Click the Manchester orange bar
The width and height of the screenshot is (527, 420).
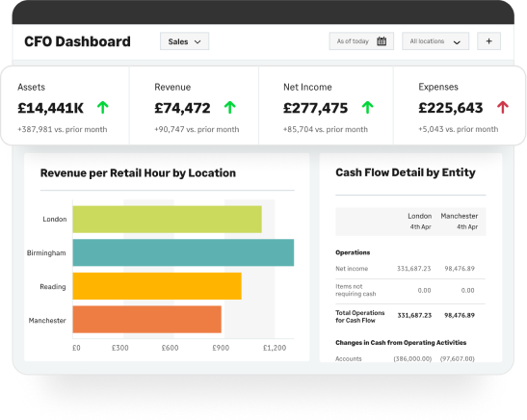146,319
